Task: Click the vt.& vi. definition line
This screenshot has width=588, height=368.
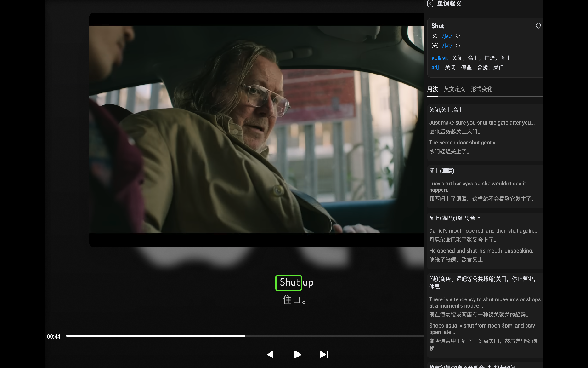Action: click(471, 58)
